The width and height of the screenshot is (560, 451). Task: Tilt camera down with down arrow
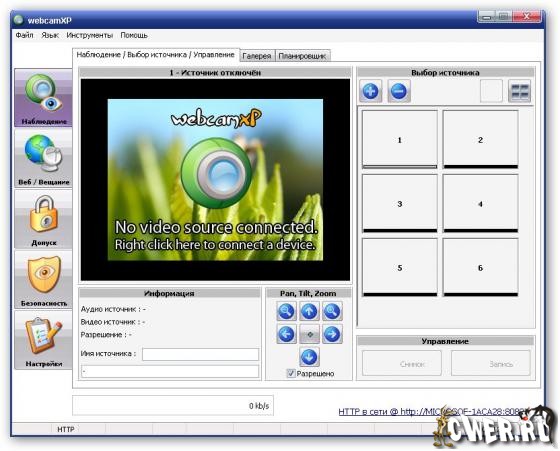point(309,357)
